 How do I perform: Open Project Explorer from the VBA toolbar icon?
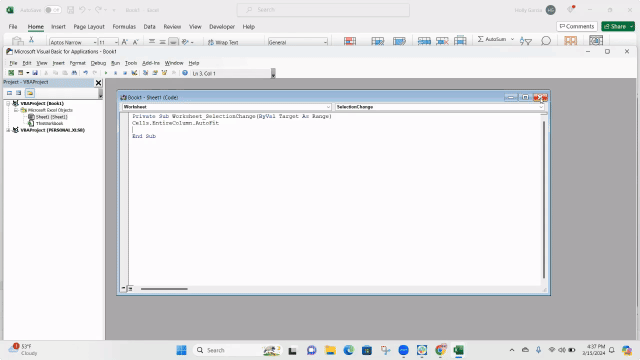[145, 73]
